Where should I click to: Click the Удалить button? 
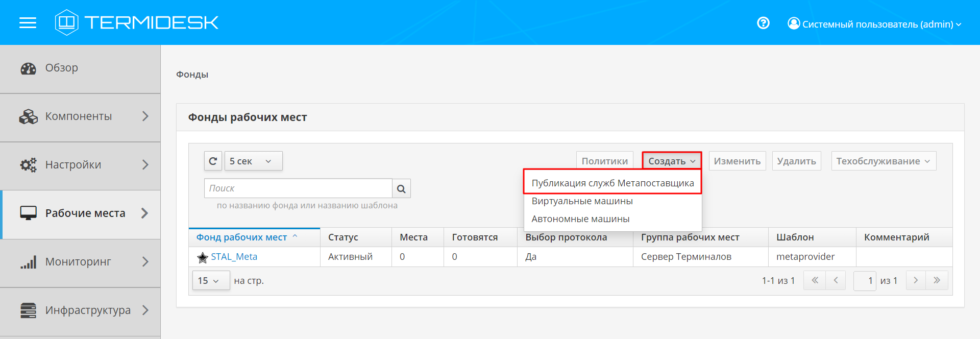[x=796, y=161]
